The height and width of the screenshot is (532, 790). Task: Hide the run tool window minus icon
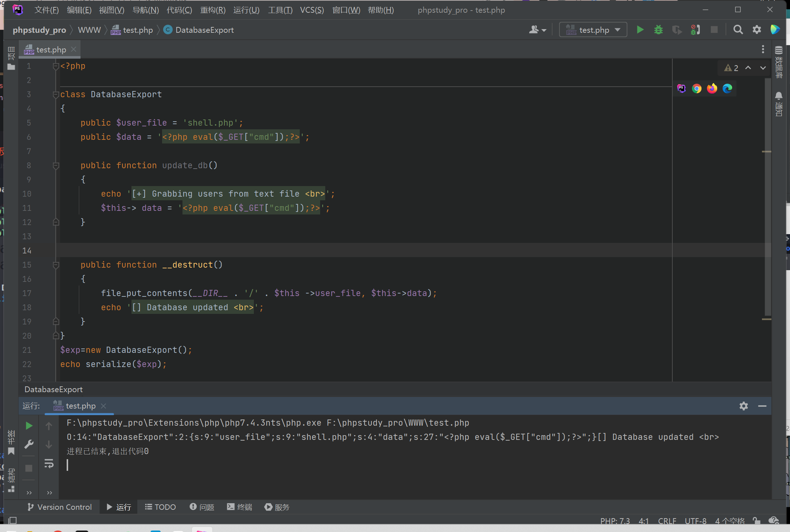tap(762, 406)
